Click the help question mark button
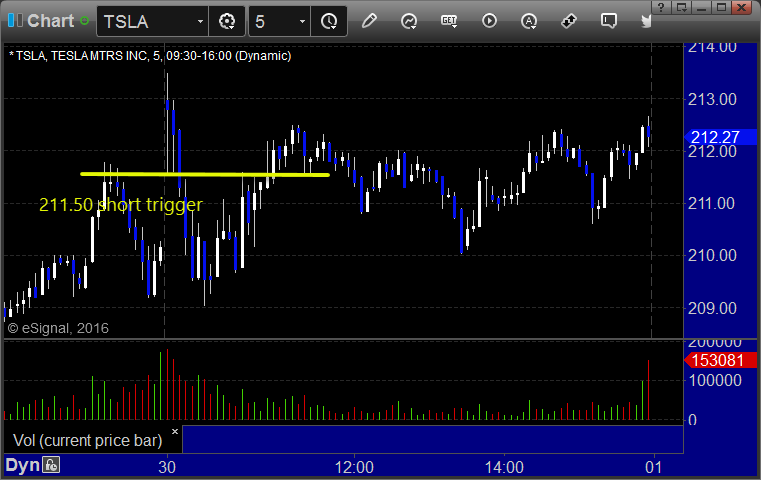This screenshot has height=480, width=761. [x=661, y=7]
